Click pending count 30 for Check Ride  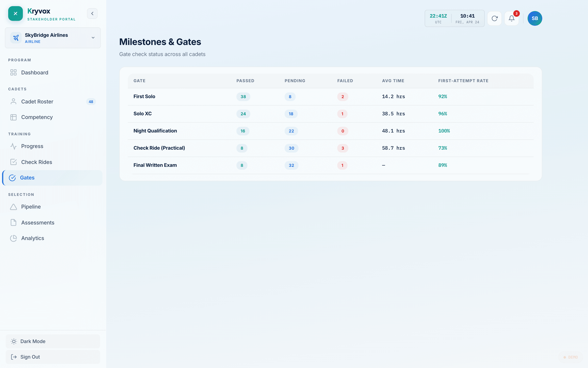point(291,148)
